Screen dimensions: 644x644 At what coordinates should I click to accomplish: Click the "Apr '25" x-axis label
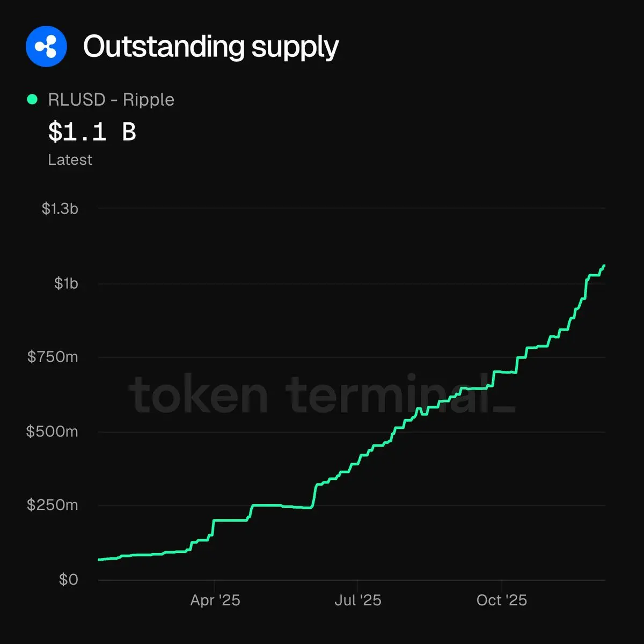pyautogui.click(x=215, y=600)
